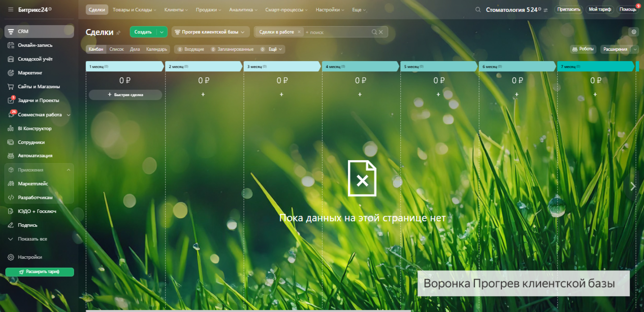Open the Аналитика top menu

tap(244, 10)
